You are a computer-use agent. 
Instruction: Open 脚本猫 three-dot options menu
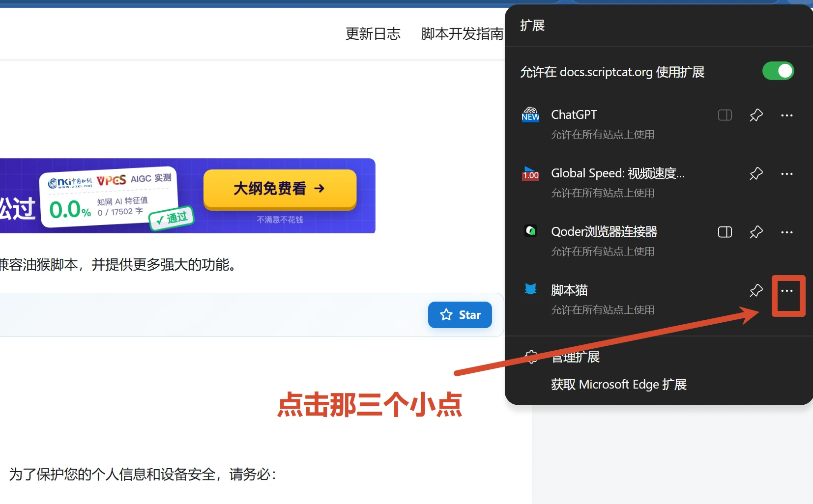coord(786,291)
